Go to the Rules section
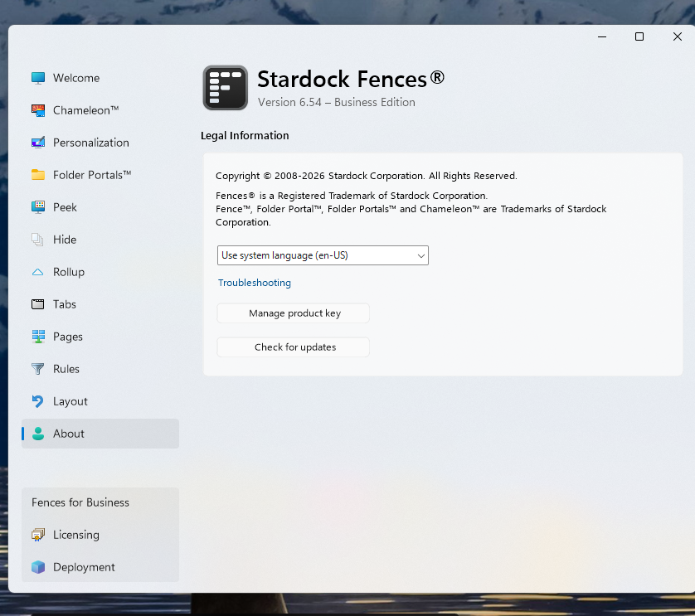Viewport: 695px width, 616px height. coord(100,369)
